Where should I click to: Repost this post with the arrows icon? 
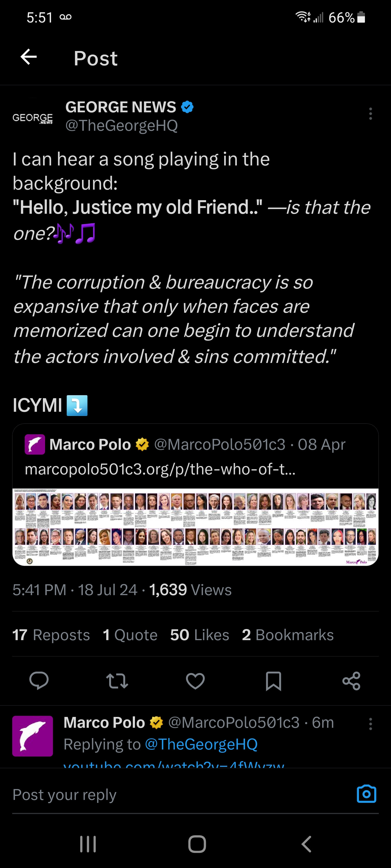[x=117, y=681]
